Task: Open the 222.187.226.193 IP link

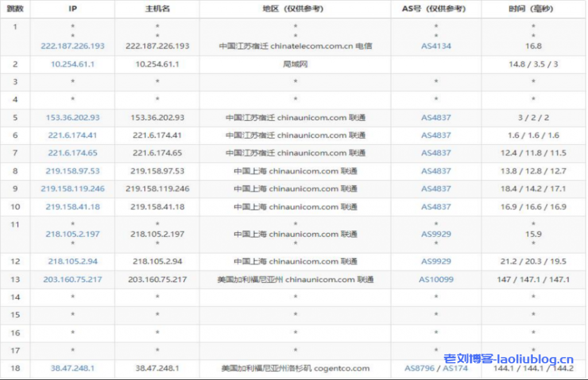Action: click(72, 46)
